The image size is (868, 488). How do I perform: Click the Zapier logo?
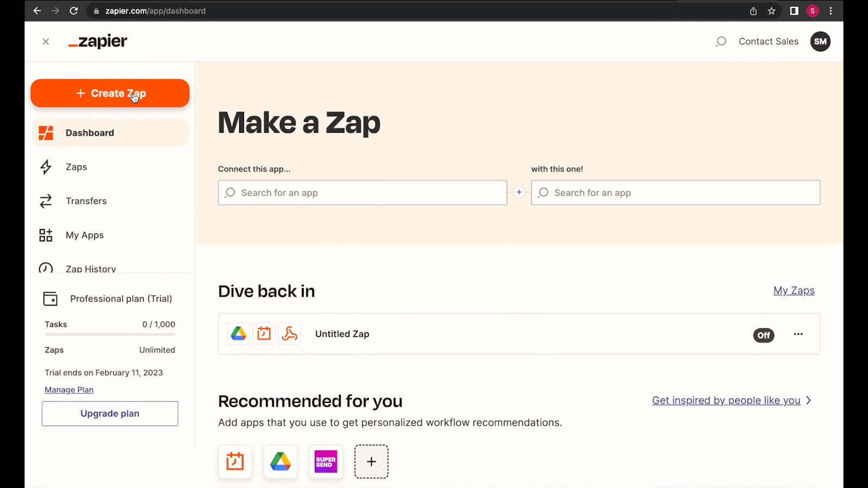tap(98, 41)
